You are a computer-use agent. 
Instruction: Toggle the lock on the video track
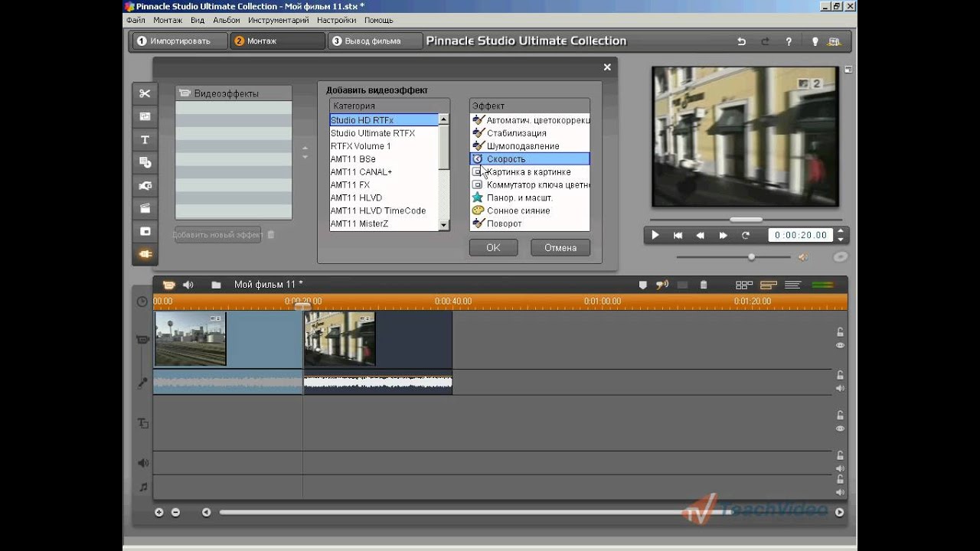click(x=840, y=331)
